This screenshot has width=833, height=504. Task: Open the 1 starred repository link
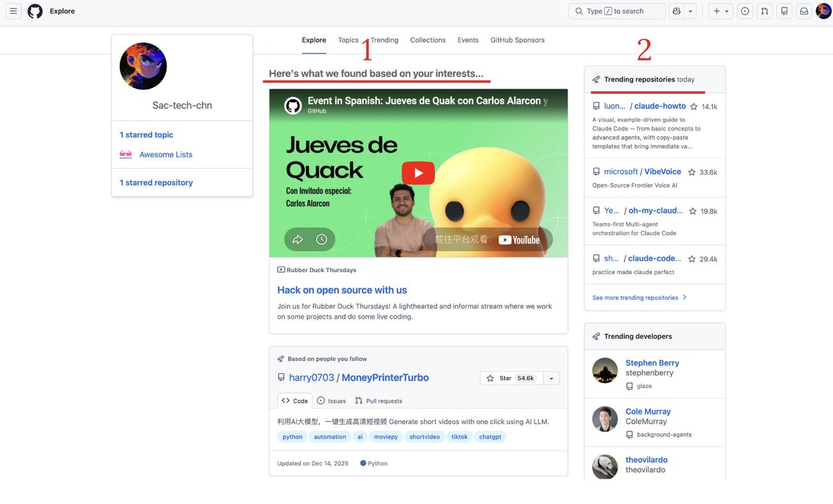point(156,183)
